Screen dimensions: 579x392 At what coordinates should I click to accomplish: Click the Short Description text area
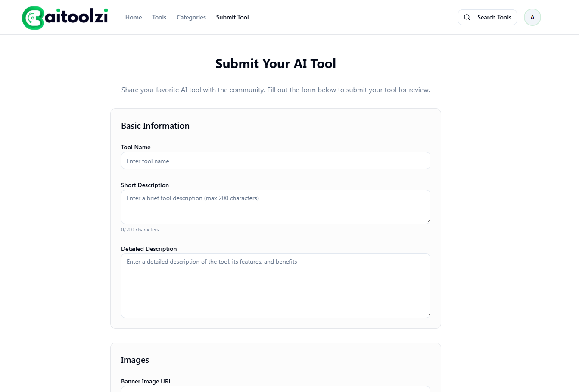275,207
